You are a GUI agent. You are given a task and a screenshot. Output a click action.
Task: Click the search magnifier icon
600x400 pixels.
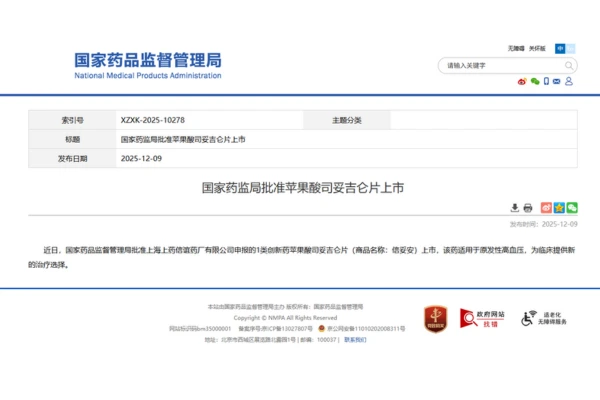pyautogui.click(x=570, y=65)
